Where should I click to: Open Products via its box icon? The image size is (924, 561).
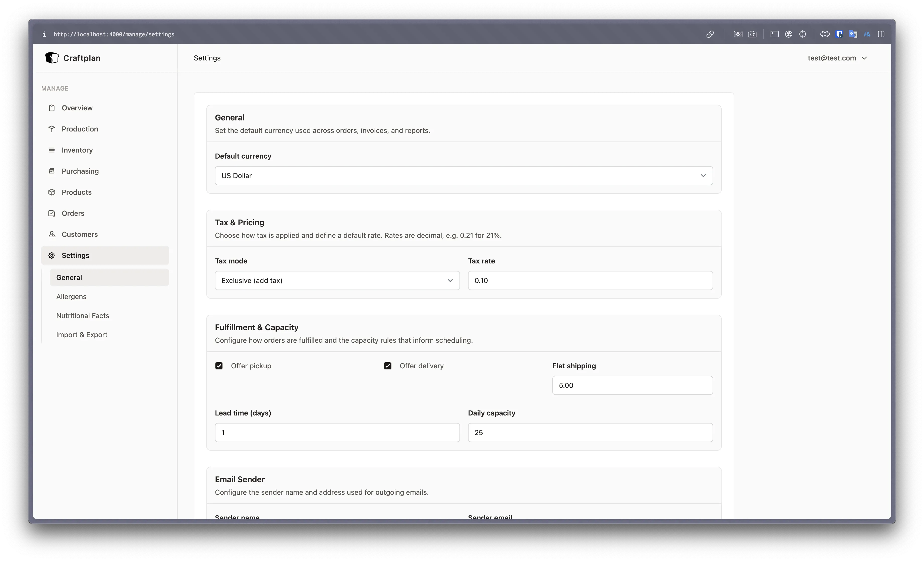(x=52, y=192)
